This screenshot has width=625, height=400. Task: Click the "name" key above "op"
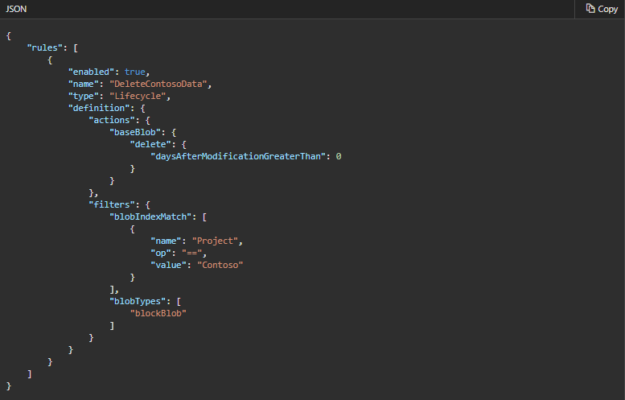coord(166,241)
